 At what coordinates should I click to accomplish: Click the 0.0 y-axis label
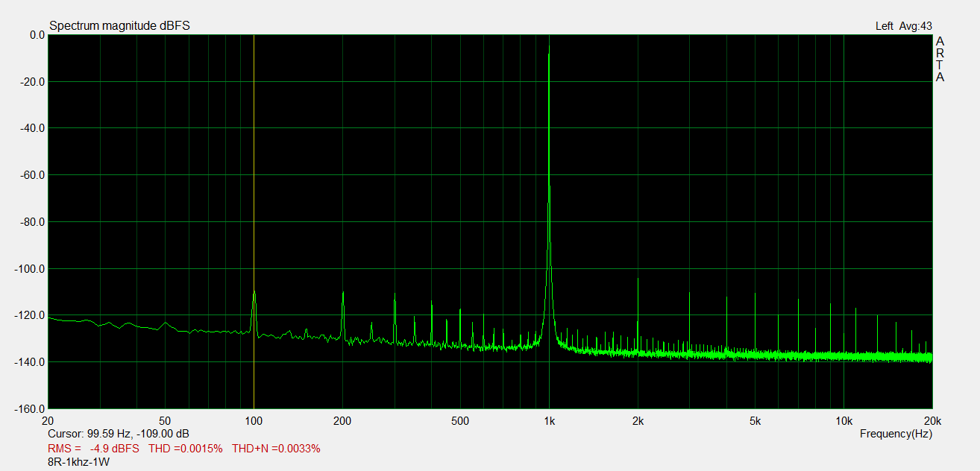(x=37, y=35)
